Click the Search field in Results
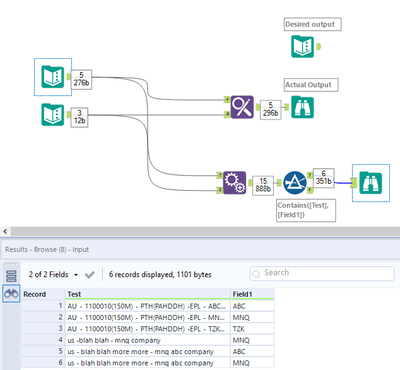Image resolution: width=400 pixels, height=370 pixels. (322, 273)
